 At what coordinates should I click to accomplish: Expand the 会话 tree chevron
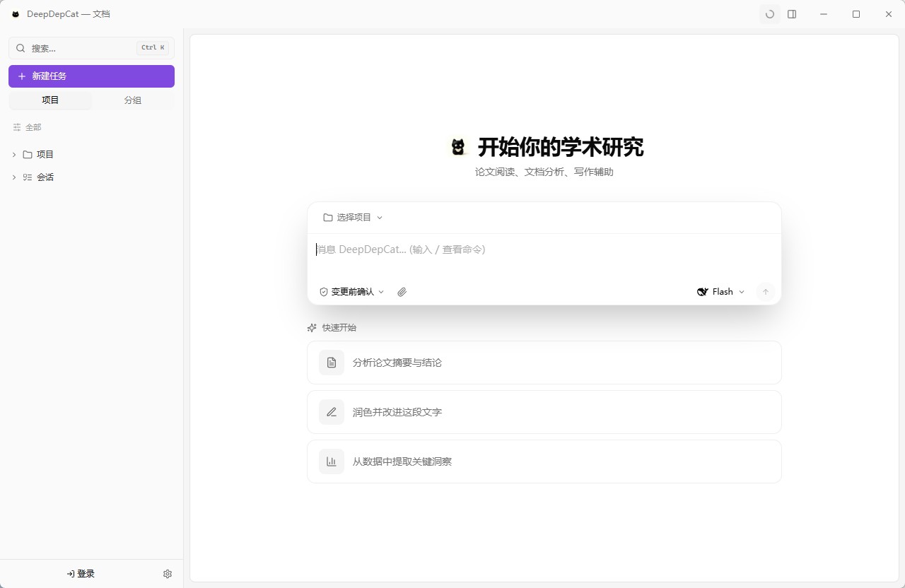(x=14, y=177)
